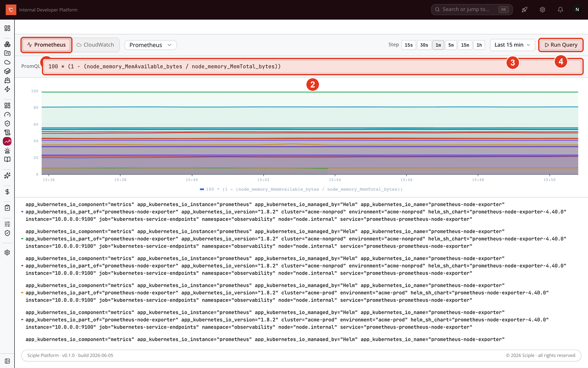Click the 100 y-axis value
588x368 pixels.
click(x=35, y=91)
